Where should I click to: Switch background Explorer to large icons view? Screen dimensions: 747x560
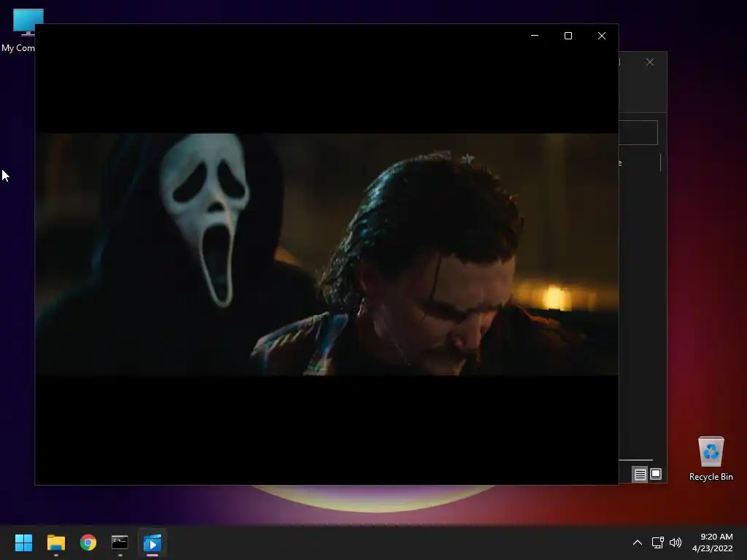[656, 474]
